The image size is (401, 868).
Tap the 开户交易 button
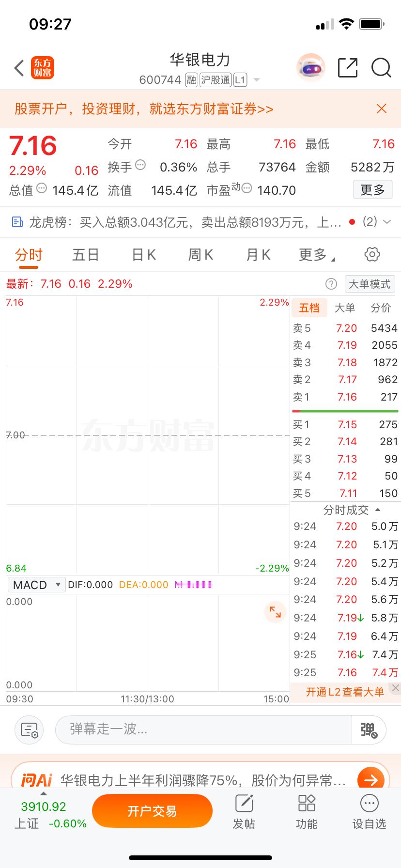click(152, 811)
